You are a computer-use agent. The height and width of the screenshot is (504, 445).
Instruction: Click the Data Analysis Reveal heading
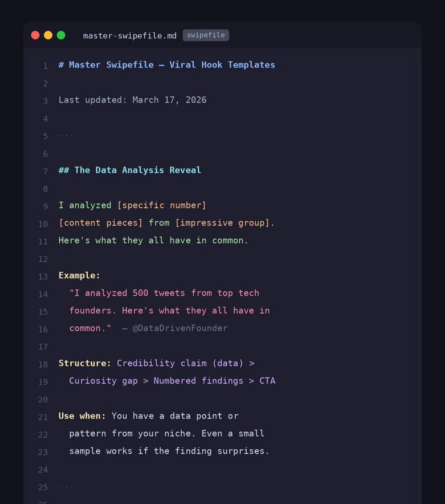point(130,170)
